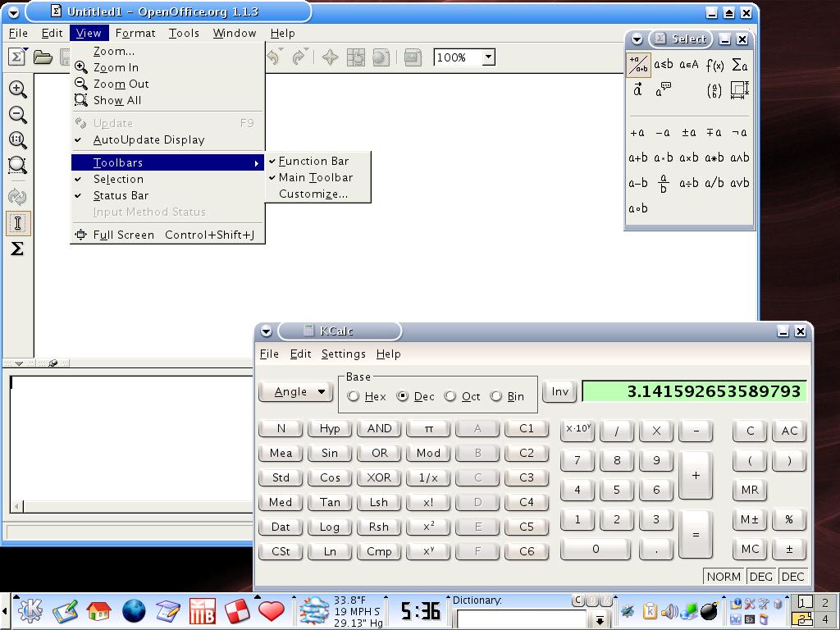
Task: Uncheck Main Toolbar in Toolbars submenu
Action: (315, 177)
